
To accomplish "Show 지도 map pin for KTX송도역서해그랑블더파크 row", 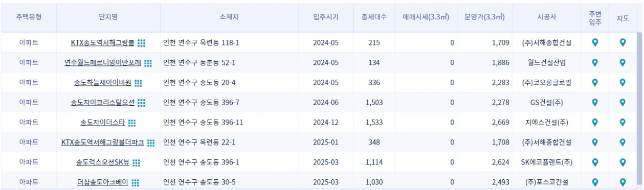I will [x=623, y=142].
